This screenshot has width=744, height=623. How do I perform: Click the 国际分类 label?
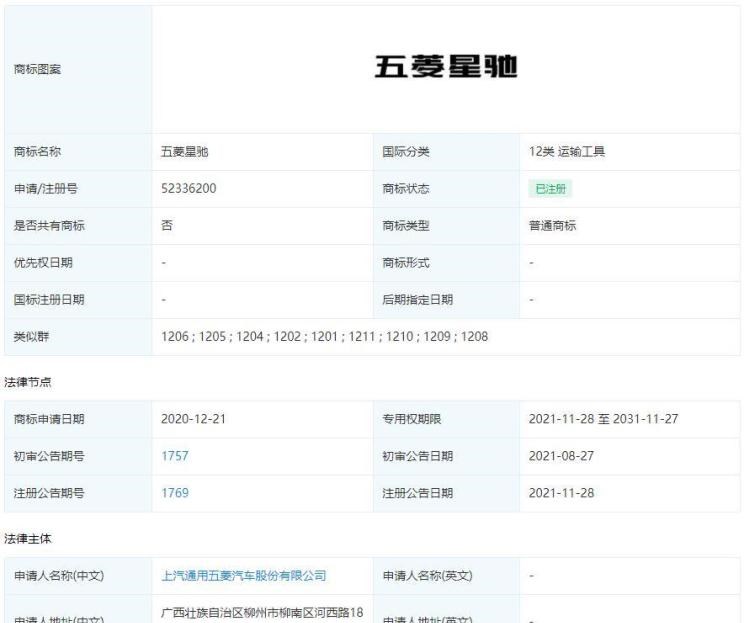[x=406, y=152]
